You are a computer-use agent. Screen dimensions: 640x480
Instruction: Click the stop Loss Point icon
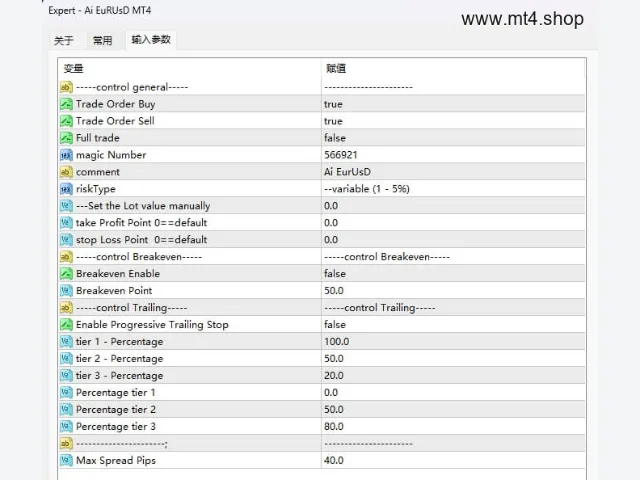click(x=66, y=240)
